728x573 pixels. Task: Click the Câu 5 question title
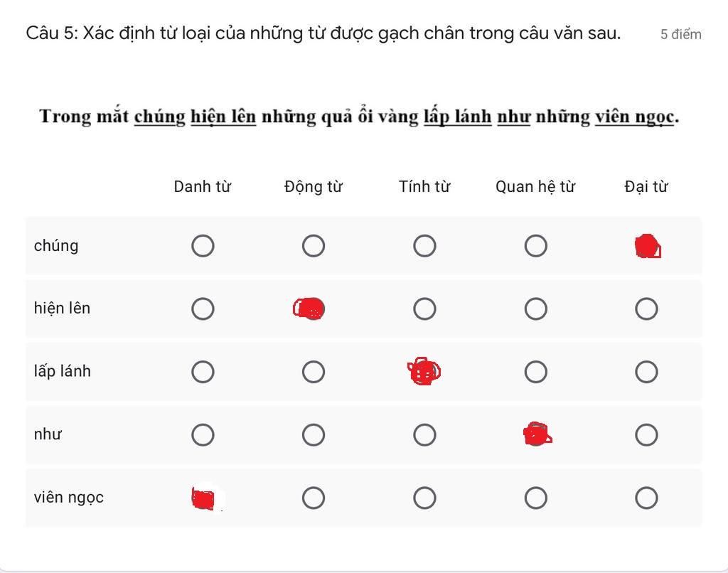323,33
